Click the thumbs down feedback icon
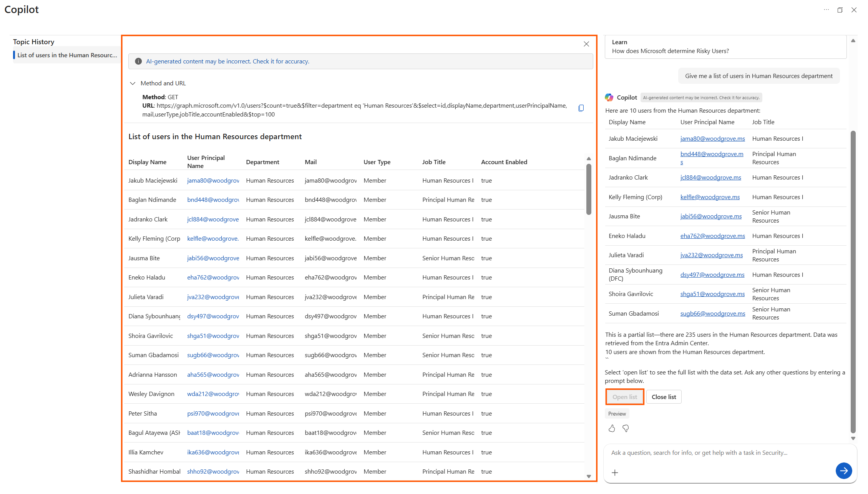Image resolution: width=868 pixels, height=494 pixels. 626,428
